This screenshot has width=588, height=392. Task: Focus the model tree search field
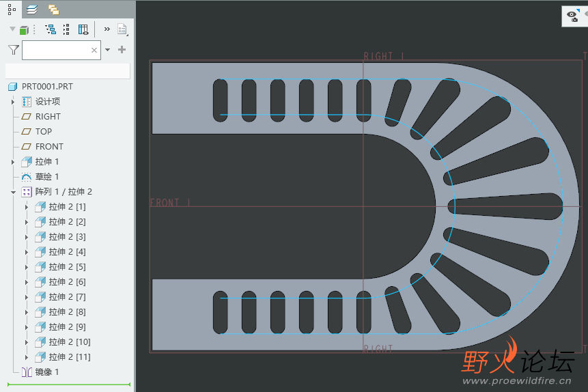(61, 51)
